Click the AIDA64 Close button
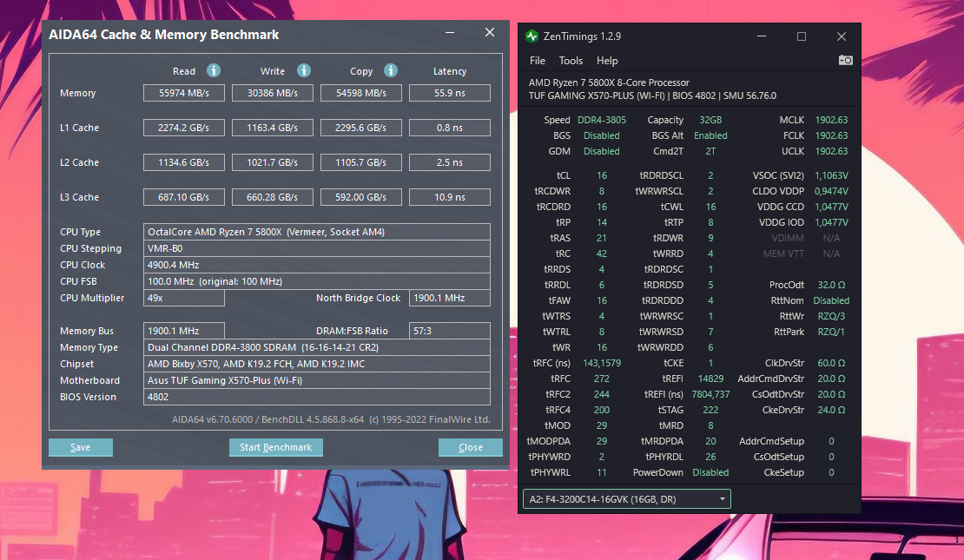Screen dimensions: 964x560 coord(471,447)
